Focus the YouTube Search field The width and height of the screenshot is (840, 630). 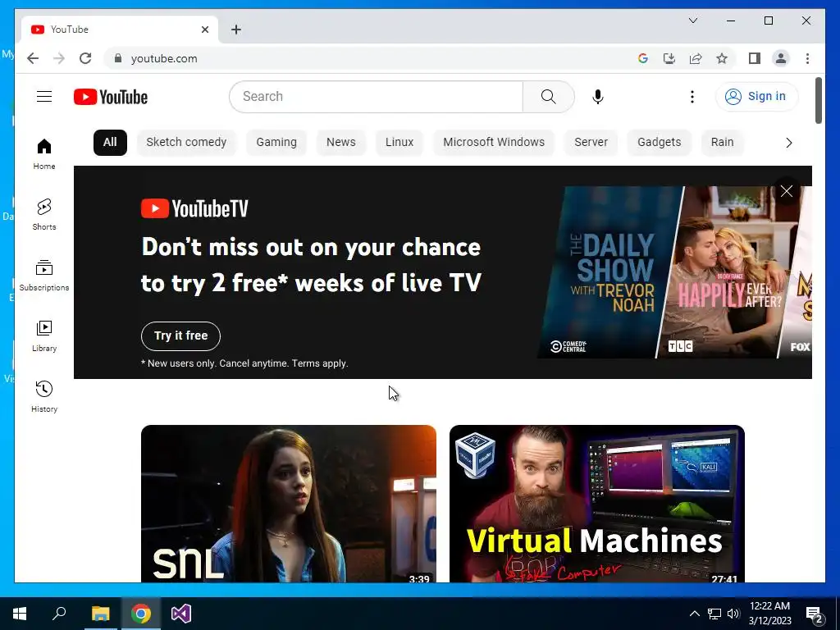[x=376, y=97]
